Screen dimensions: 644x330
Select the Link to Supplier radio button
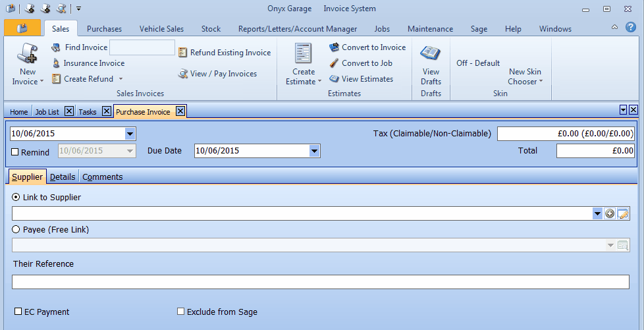(x=16, y=197)
